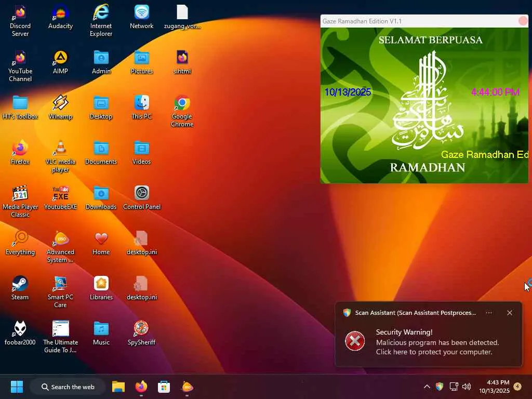The height and width of the screenshot is (399, 532).
Task: Open the Libraries icon
Action: click(x=101, y=288)
